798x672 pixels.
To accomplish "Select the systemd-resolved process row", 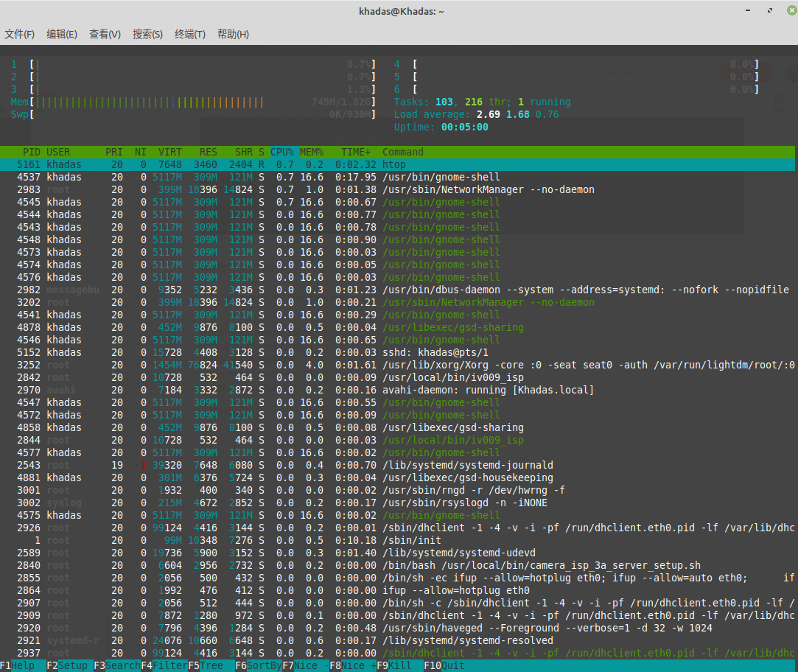I will (x=397, y=641).
